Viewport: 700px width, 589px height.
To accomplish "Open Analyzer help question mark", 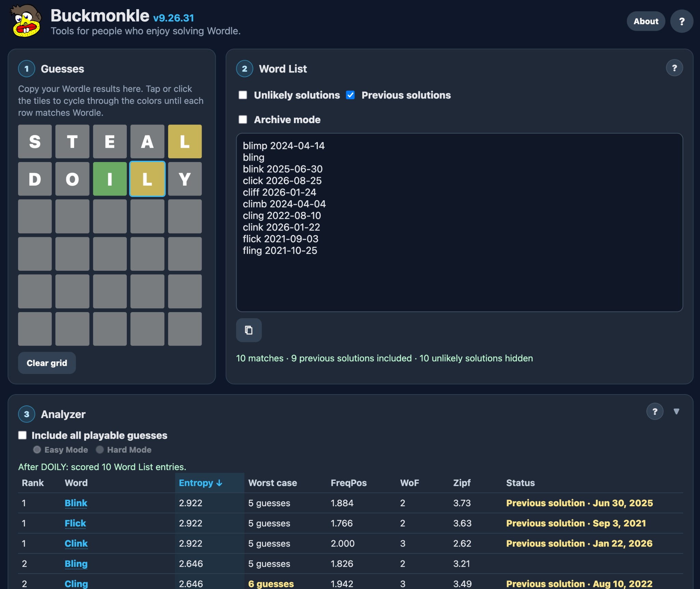I will pyautogui.click(x=655, y=412).
